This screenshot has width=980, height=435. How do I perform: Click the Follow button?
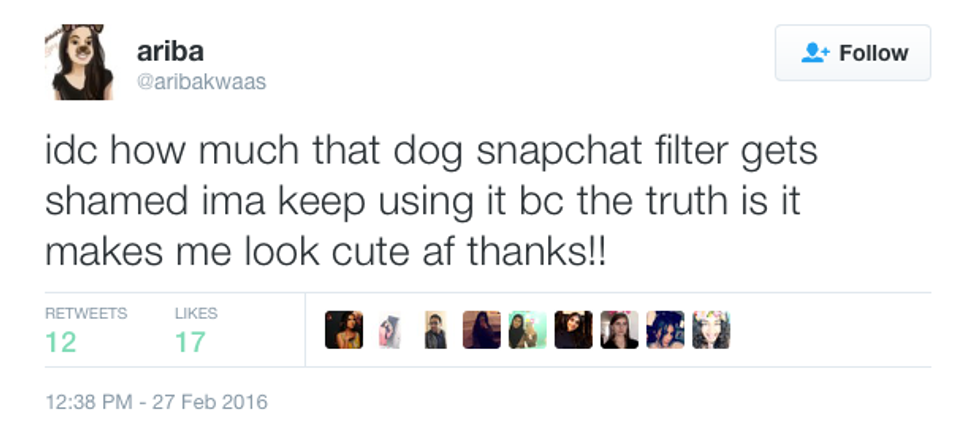click(853, 53)
